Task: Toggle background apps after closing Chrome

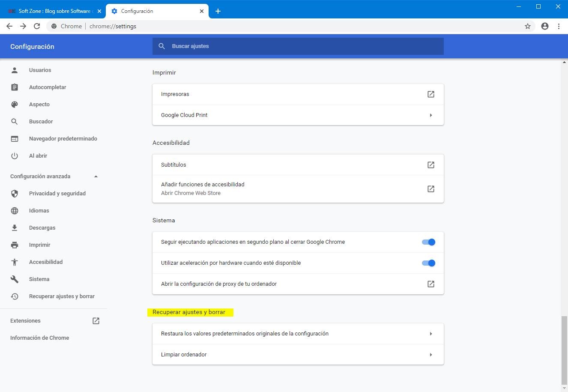Action: point(428,242)
